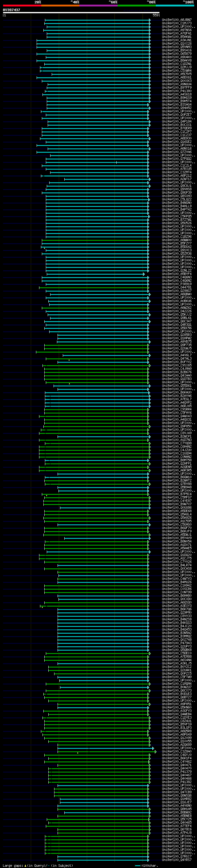Click the green ~80% identity legend segment
Viewport: 197px width, 868px height.
click(x=137, y=6)
